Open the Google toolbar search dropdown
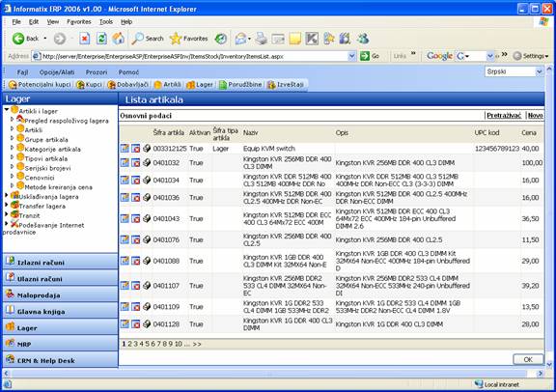The width and height of the screenshot is (556, 392). (490, 56)
